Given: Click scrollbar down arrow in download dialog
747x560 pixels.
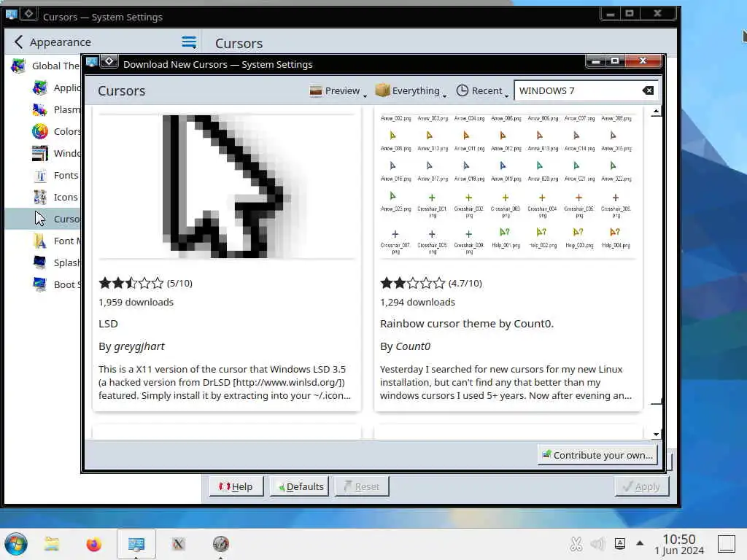Looking at the screenshot, I should 656,434.
